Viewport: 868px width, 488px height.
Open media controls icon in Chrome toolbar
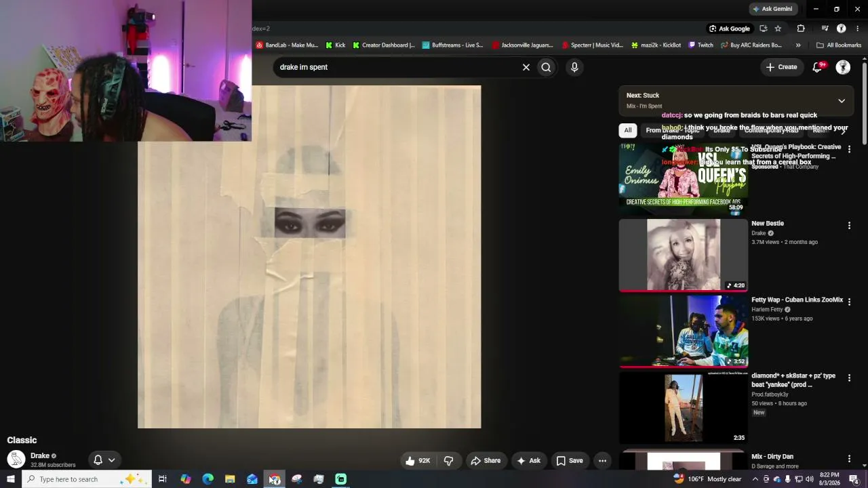[x=825, y=28]
